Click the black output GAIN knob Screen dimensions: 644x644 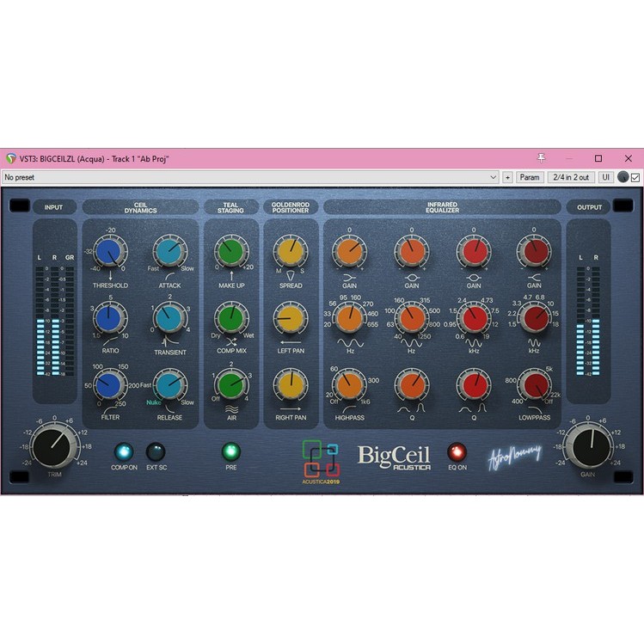pyautogui.click(x=588, y=446)
